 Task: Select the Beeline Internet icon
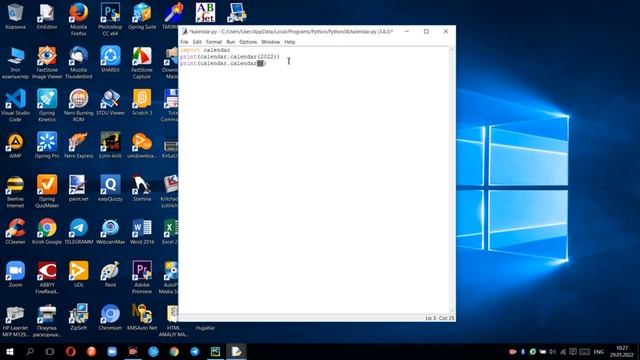click(x=16, y=191)
